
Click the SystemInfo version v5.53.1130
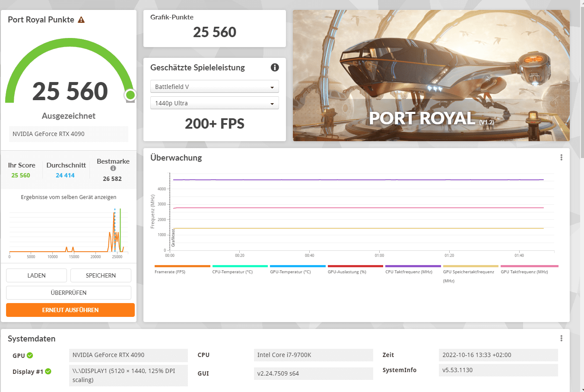(x=498, y=370)
